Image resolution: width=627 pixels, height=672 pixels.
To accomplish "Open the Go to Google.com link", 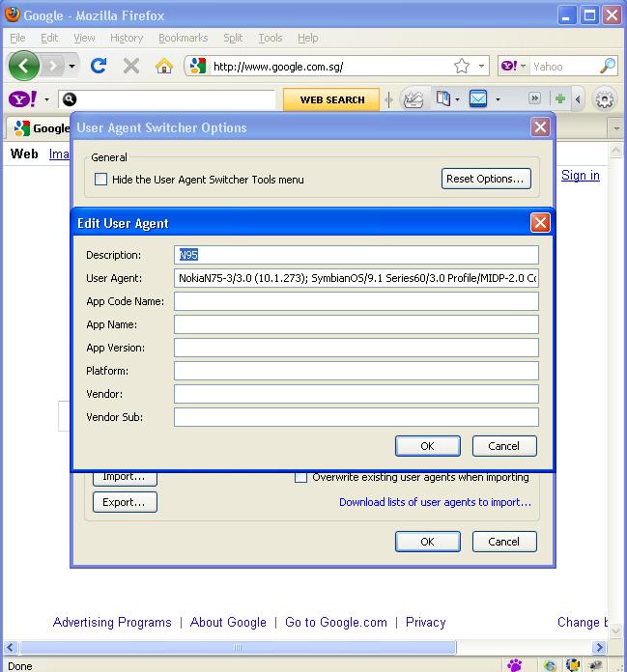I will (x=336, y=622).
